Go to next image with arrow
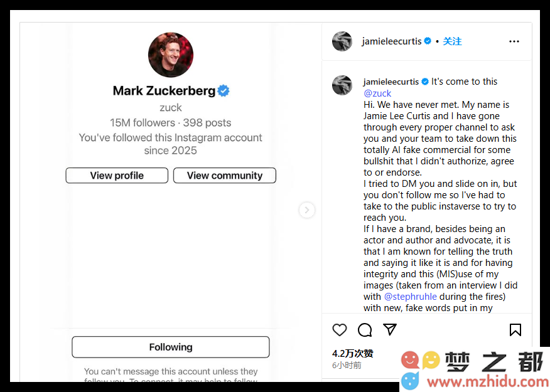This screenshot has width=550, height=392. pos(307,210)
